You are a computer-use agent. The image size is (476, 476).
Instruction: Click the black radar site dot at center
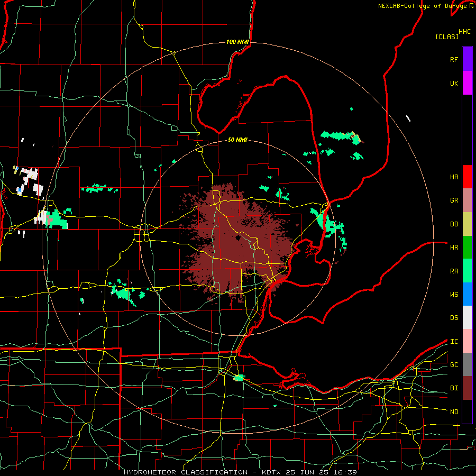(x=238, y=237)
